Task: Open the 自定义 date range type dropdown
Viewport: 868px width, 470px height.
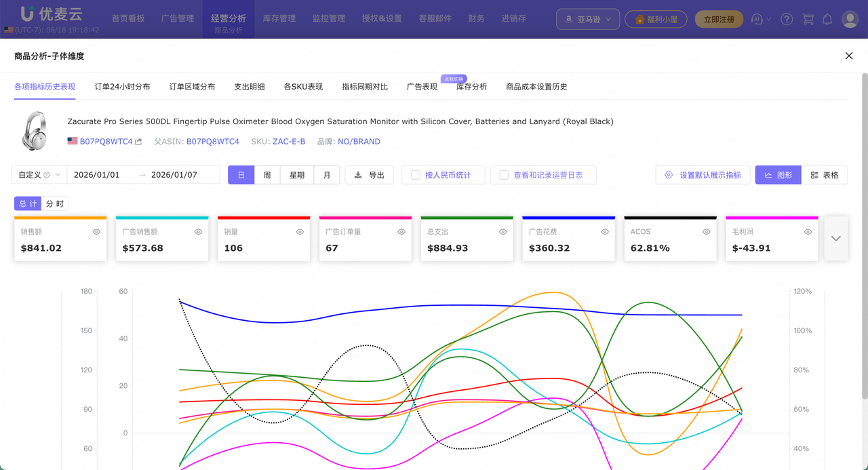Action: [39, 175]
